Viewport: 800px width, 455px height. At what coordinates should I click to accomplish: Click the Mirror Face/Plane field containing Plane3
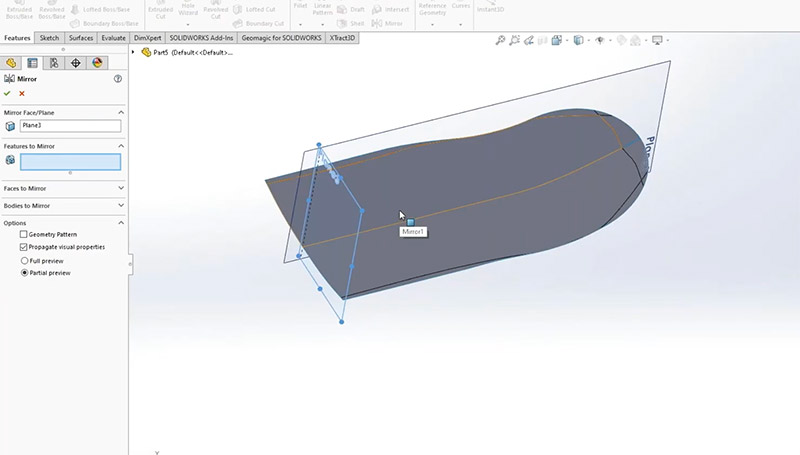coord(70,126)
